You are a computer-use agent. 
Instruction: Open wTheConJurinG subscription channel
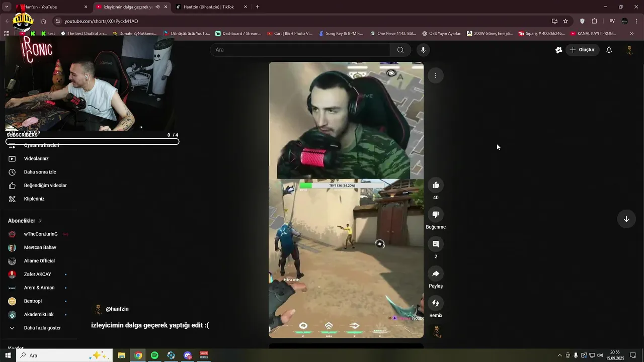41,234
